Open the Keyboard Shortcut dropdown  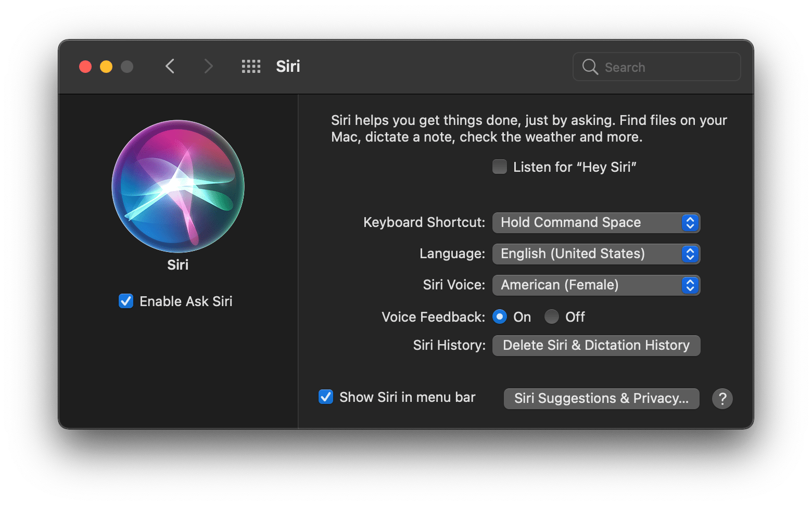point(596,222)
